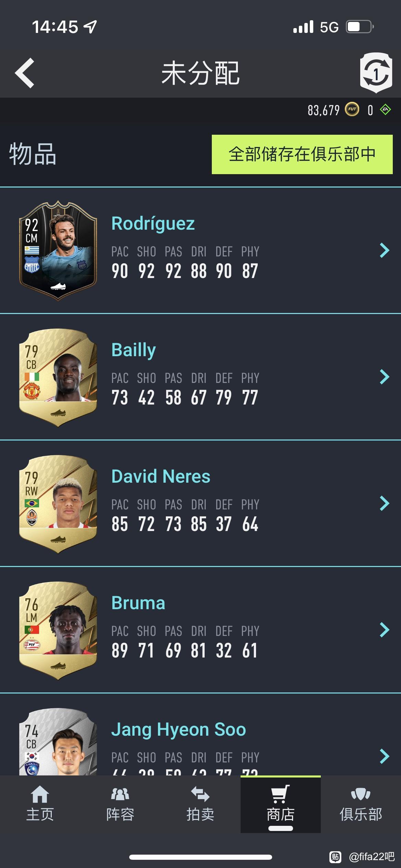Select the Bruma 76 LM card
This screenshot has width=401, height=868.
click(x=58, y=630)
